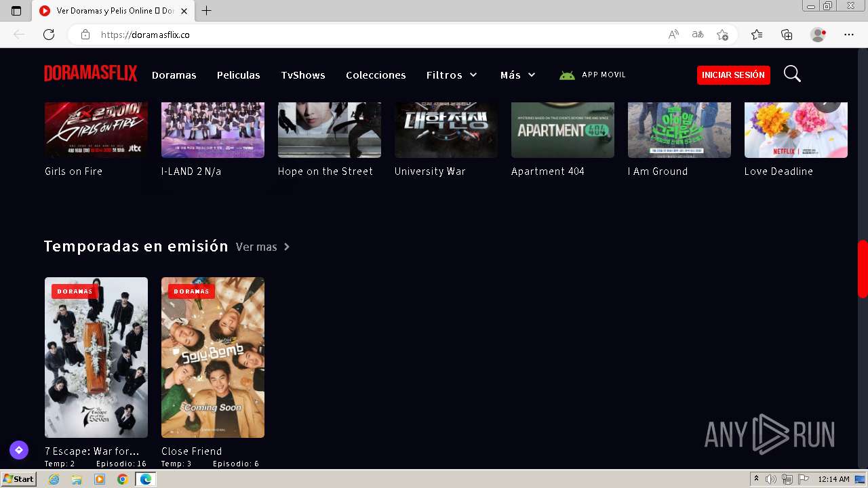Click the Hope on the Street title
Viewport: 868px width, 488px height.
(325, 171)
